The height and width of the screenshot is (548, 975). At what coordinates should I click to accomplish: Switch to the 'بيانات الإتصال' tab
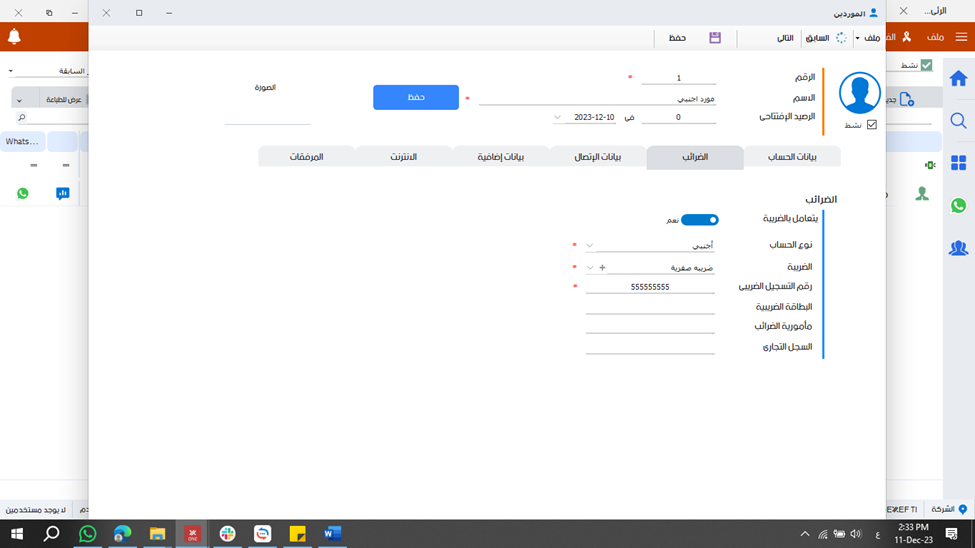coord(597,157)
